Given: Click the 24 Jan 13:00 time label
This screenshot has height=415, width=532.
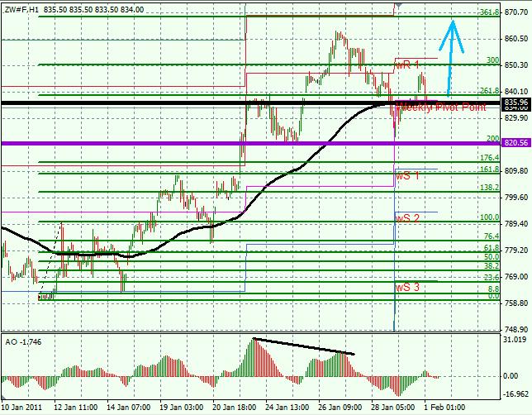Looking at the screenshot, I should (x=287, y=408).
